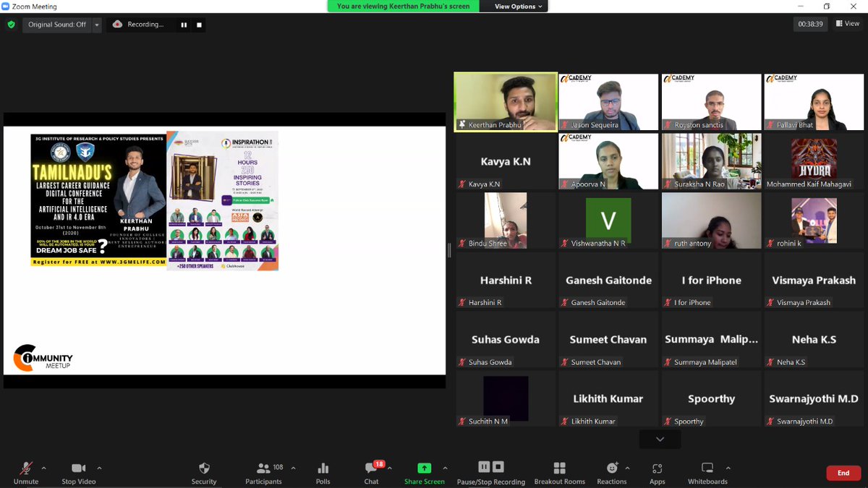
Task: Select Swarnajyothi M.D participant tile
Action: coord(814,398)
